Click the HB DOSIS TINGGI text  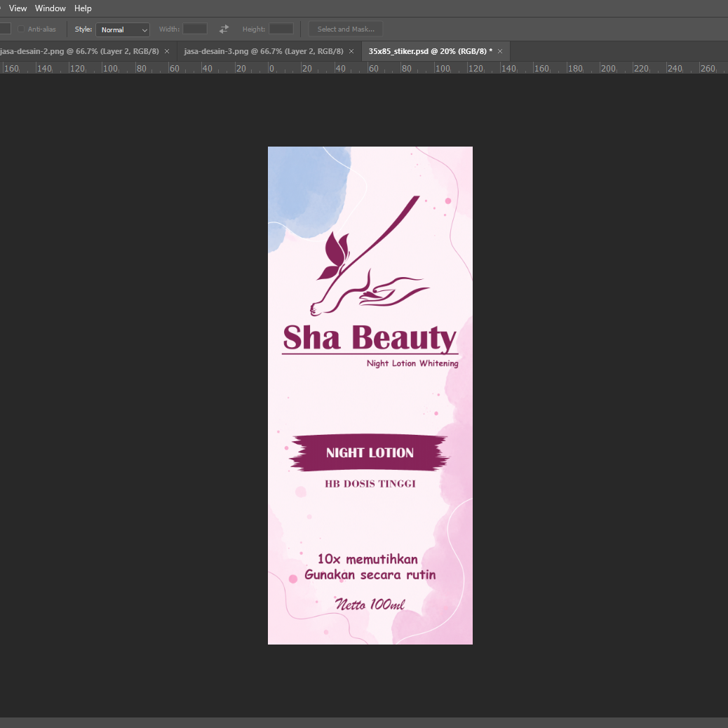[x=370, y=484]
